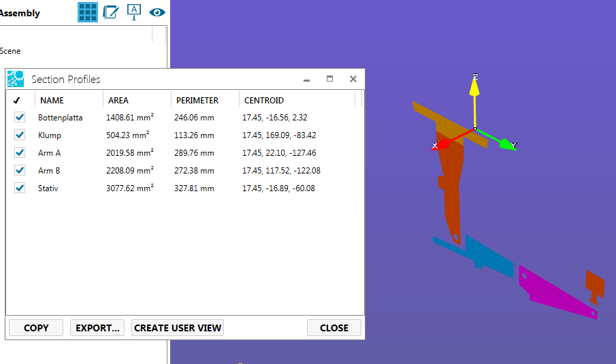
Task: Click the annotation presentation icon
Action: [134, 12]
